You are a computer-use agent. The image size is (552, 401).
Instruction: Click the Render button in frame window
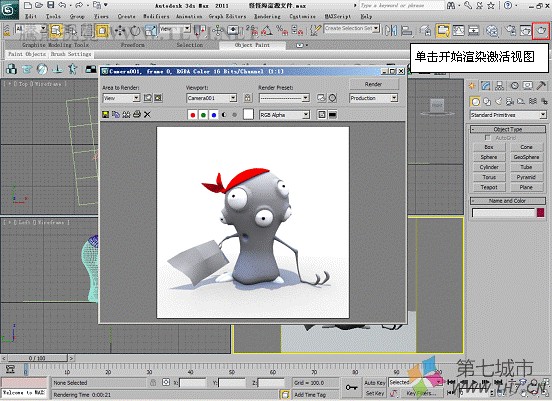click(x=374, y=84)
